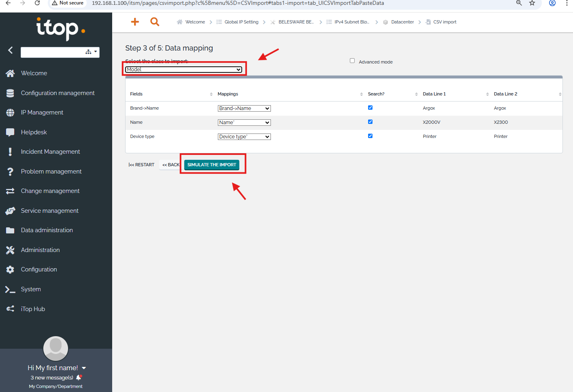Sort table by Fields column header
573x392 pixels.
[x=136, y=94]
